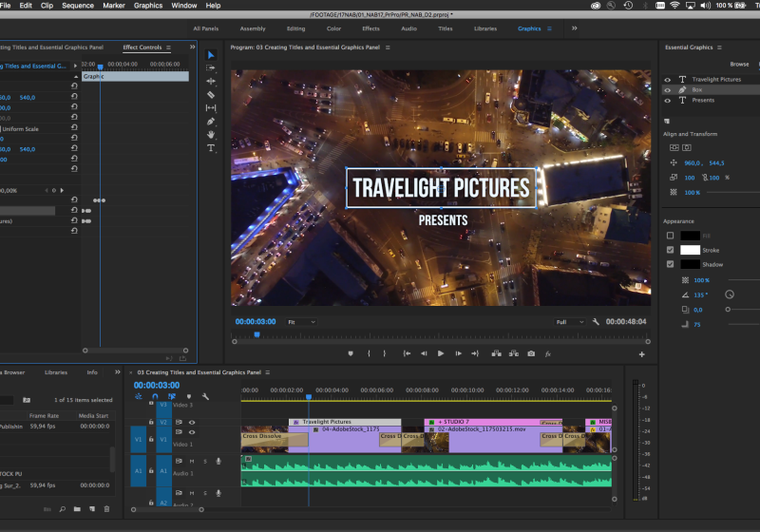Image resolution: width=760 pixels, height=532 pixels.
Task: Open Essential Graphics panel menu
Action: point(719,47)
